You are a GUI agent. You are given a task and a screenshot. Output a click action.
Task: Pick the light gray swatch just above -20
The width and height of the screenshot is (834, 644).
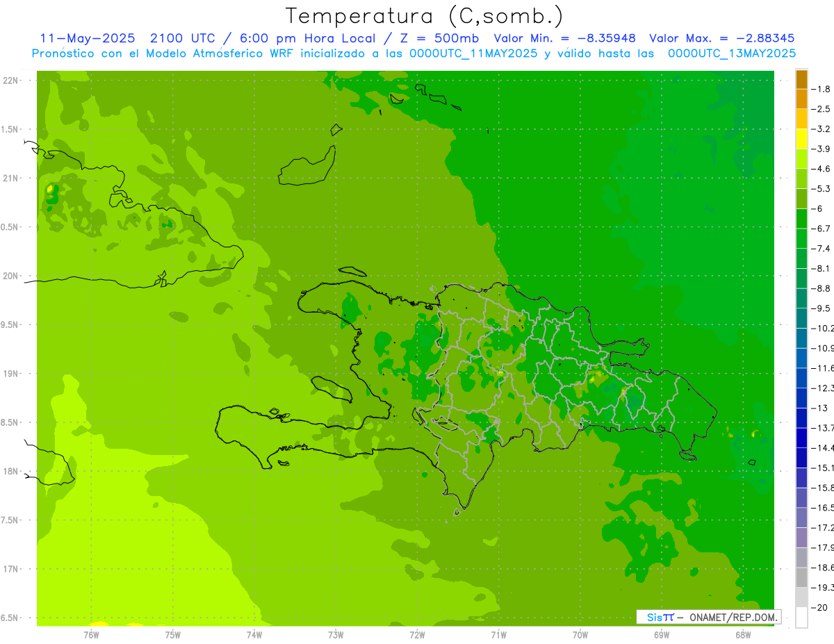tap(801, 597)
